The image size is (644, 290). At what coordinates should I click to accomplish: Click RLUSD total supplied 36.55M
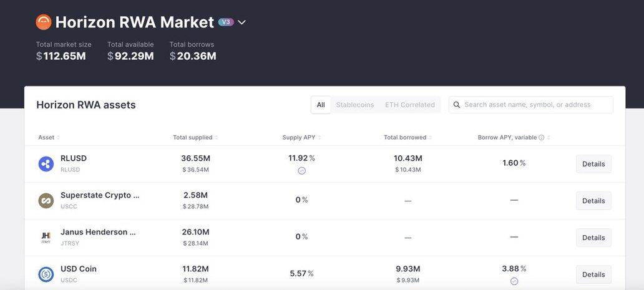[x=195, y=158]
